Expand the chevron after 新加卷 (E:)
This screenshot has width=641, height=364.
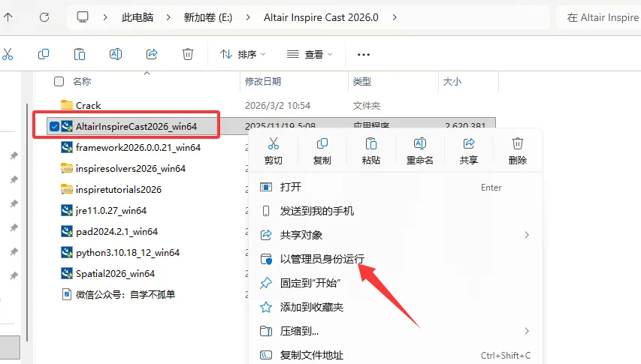pyautogui.click(x=248, y=17)
